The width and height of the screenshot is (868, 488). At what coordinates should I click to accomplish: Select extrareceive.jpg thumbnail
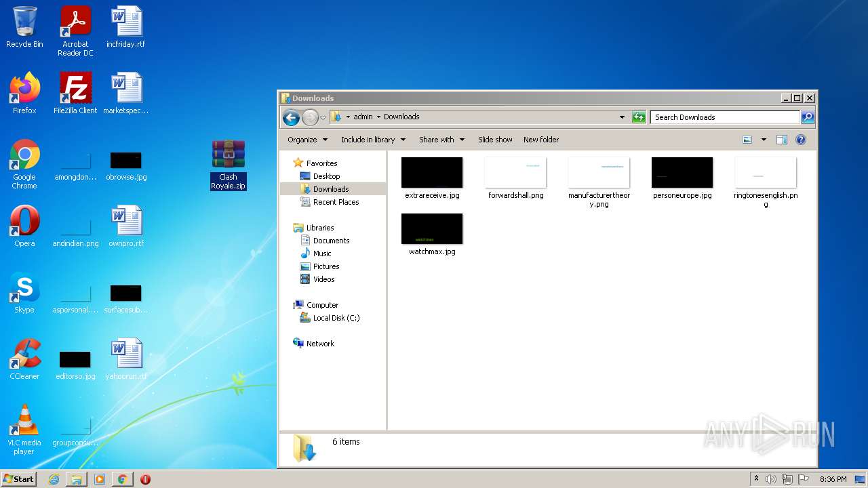point(432,178)
